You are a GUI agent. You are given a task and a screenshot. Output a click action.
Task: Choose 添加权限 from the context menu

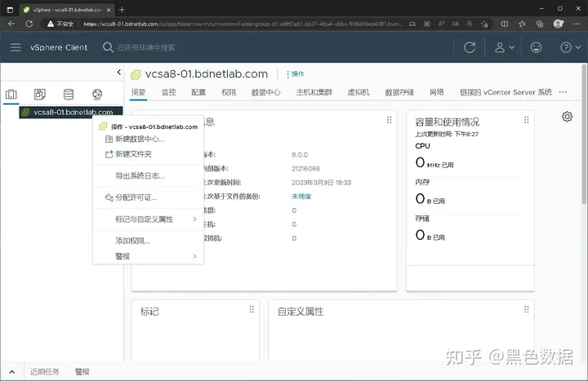coord(132,241)
